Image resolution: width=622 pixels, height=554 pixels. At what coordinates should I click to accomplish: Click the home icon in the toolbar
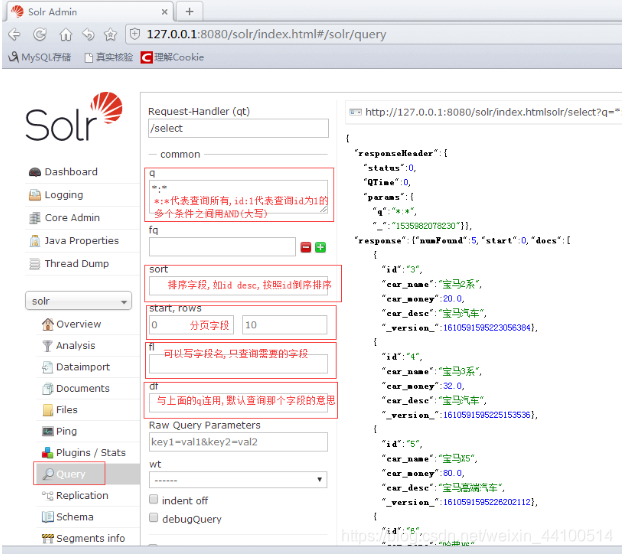click(x=65, y=35)
